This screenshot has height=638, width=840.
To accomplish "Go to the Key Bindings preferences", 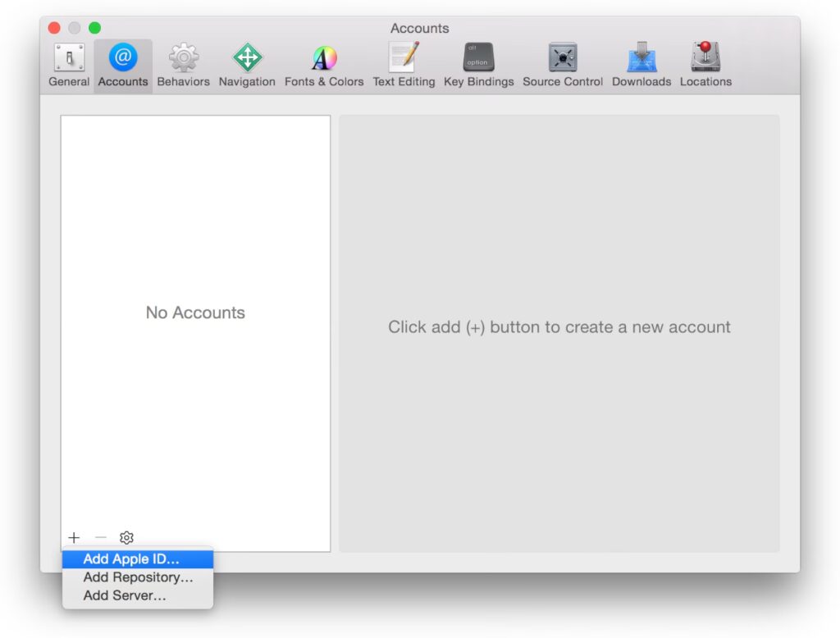I will click(478, 65).
